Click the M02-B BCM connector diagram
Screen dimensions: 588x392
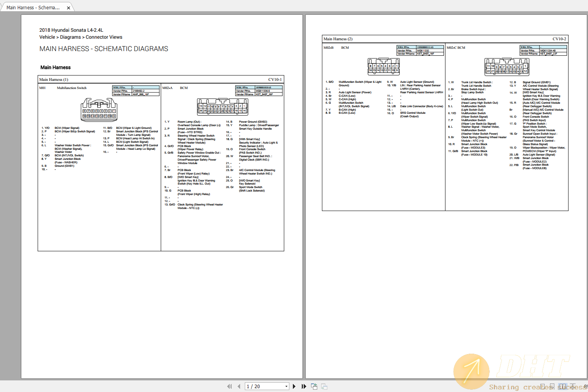(x=383, y=66)
